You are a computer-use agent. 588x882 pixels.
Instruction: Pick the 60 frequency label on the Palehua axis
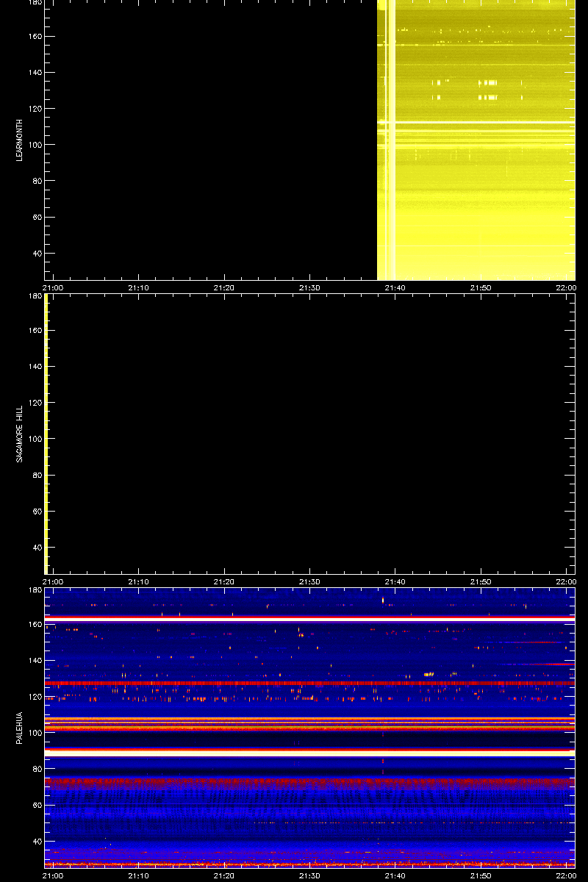coord(36,806)
